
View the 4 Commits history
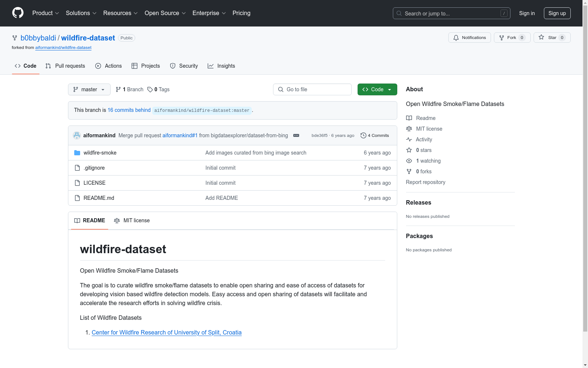(375, 135)
